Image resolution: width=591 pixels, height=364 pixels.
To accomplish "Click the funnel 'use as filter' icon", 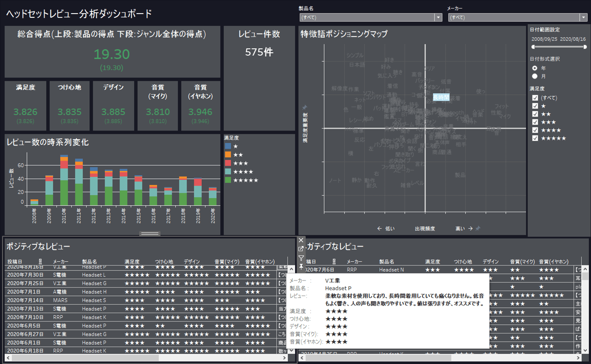I will point(301,258).
